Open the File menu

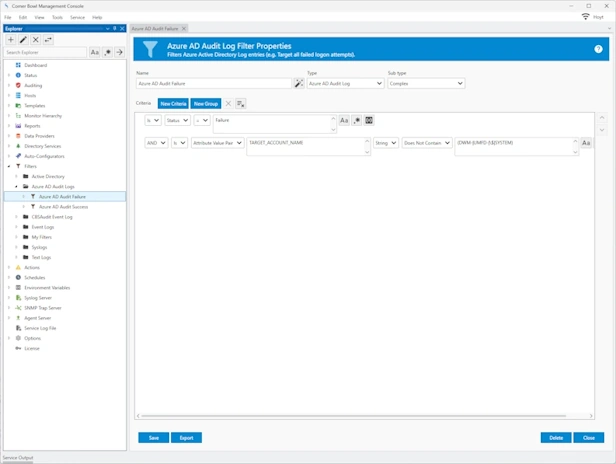(x=8, y=17)
